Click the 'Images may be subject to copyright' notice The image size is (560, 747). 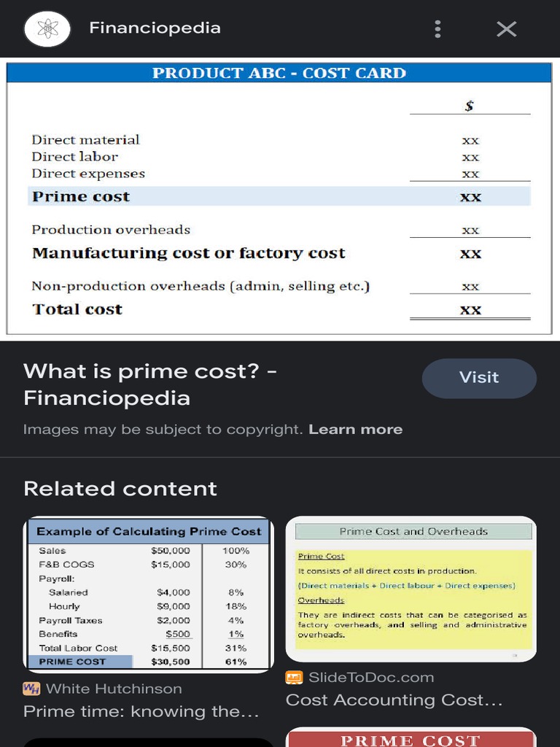[163, 429]
